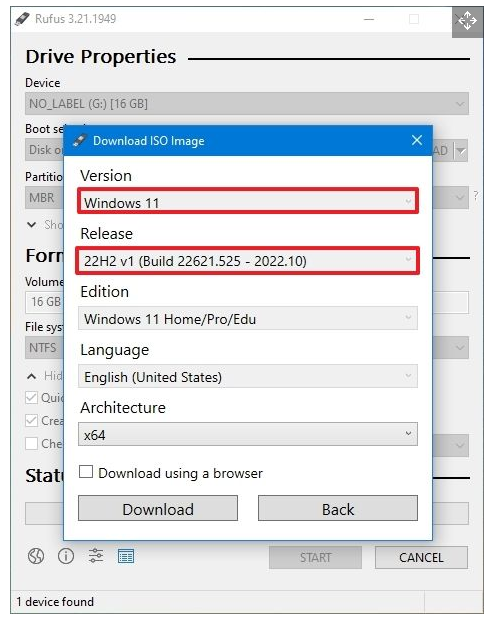Toggle the Quick format checkbox in Rufus
Viewport: 495px width, 629px height.
point(31,398)
